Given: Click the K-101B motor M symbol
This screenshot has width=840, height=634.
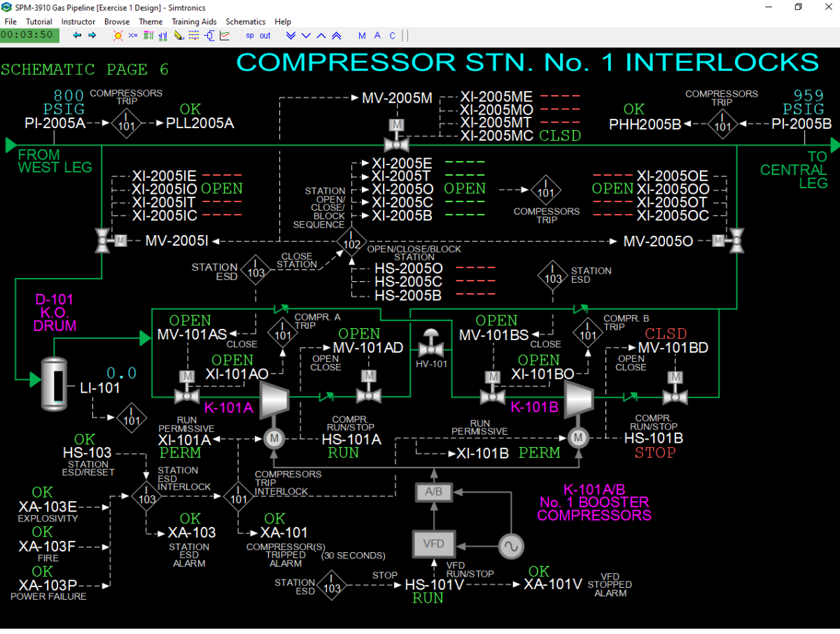Looking at the screenshot, I should click(578, 439).
